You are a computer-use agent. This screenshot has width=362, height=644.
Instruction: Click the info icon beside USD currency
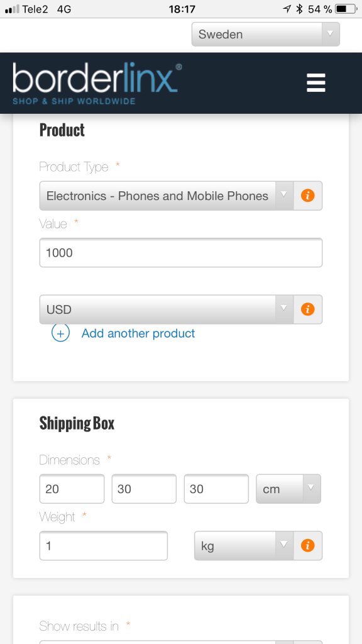coord(307,309)
